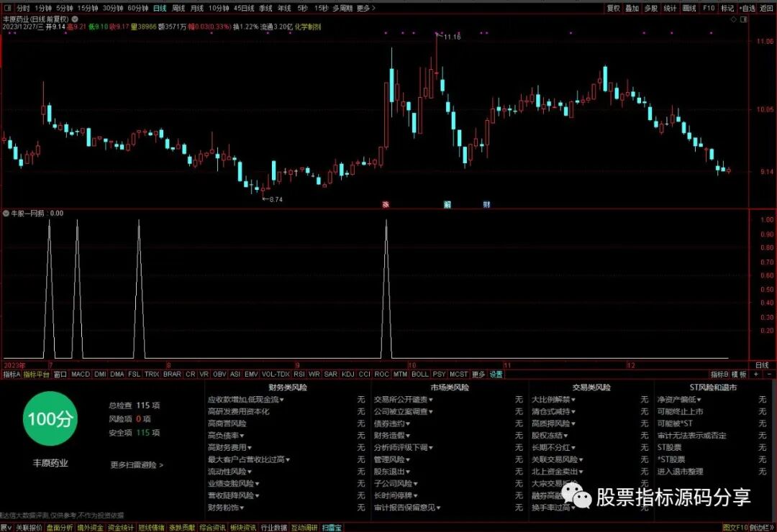
Task: Click the 多股 multi-stock button
Action: [x=650, y=9]
